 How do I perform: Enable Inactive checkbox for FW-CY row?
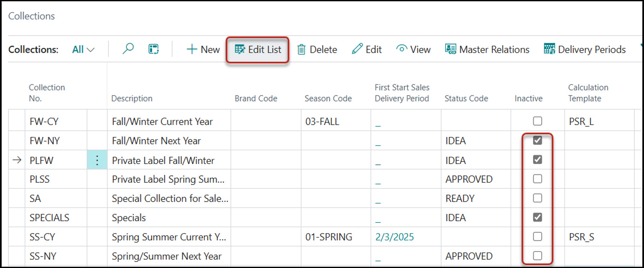click(x=537, y=121)
